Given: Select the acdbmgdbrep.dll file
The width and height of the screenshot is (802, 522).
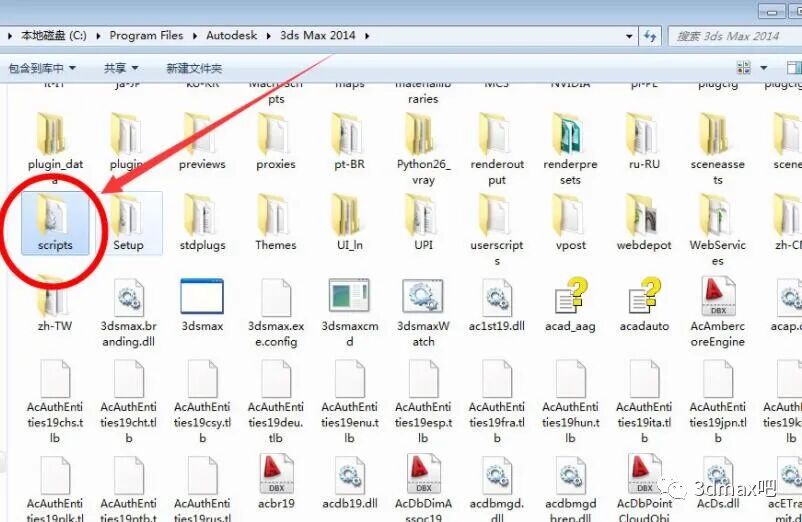Looking at the screenshot, I should point(570,488).
